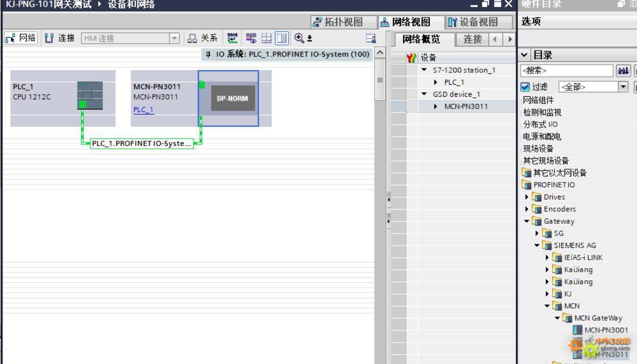Open the 全部 profile dropdown
This screenshot has height=364, width=637.
tap(623, 87)
